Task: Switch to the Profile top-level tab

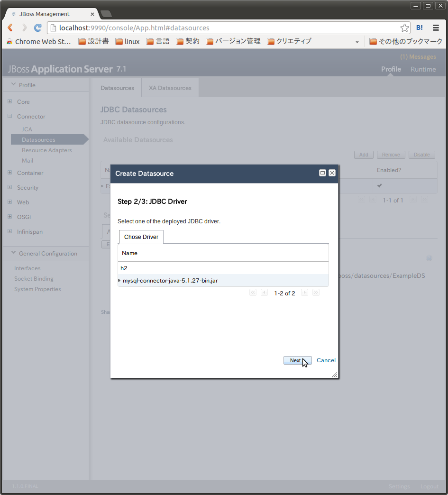Action: point(391,69)
